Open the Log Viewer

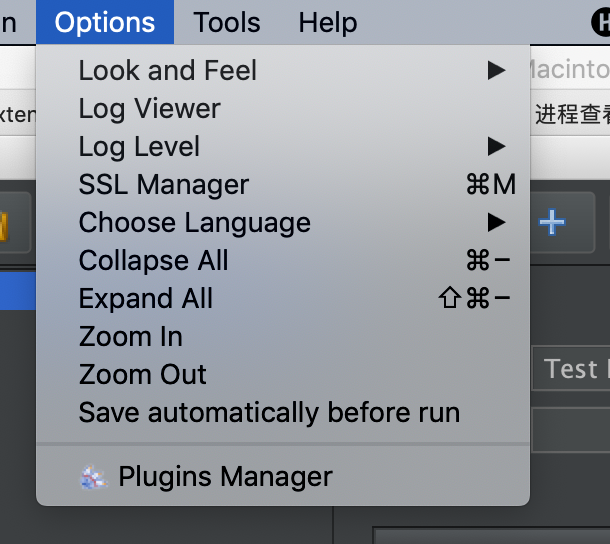(x=283, y=108)
